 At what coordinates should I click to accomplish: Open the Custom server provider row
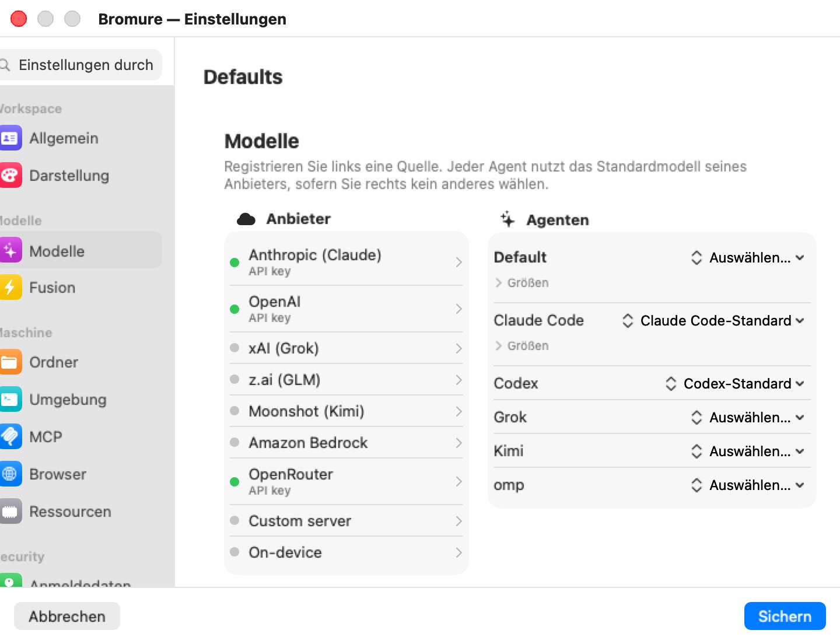346,521
